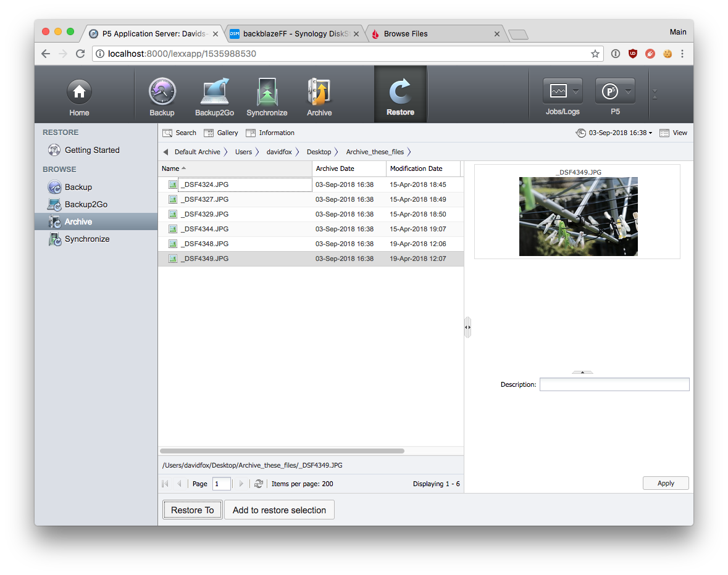Screen dimensions: 728x575
Task: Refresh the file list
Action: point(259,484)
